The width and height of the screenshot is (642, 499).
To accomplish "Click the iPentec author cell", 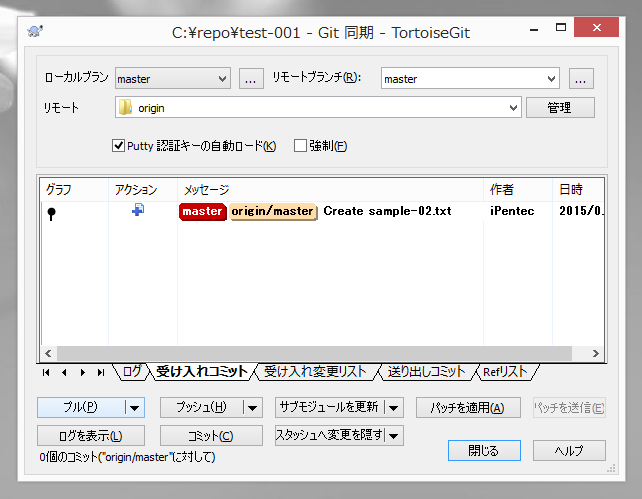I will [x=512, y=211].
